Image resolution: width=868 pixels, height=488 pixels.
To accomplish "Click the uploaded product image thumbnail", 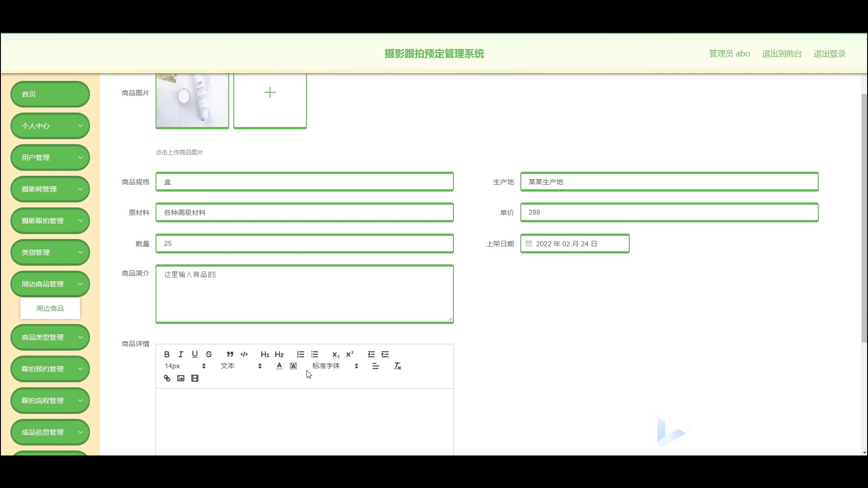I will click(192, 101).
